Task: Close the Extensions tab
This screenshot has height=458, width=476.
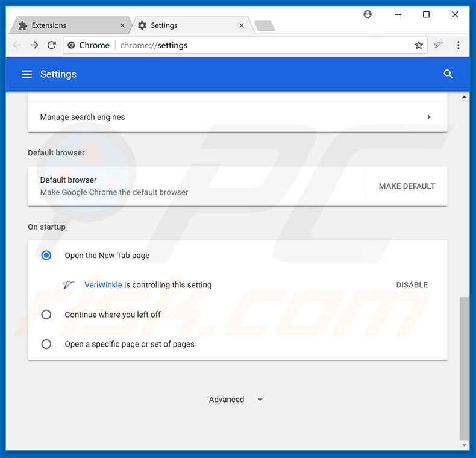Action: pyautogui.click(x=122, y=25)
